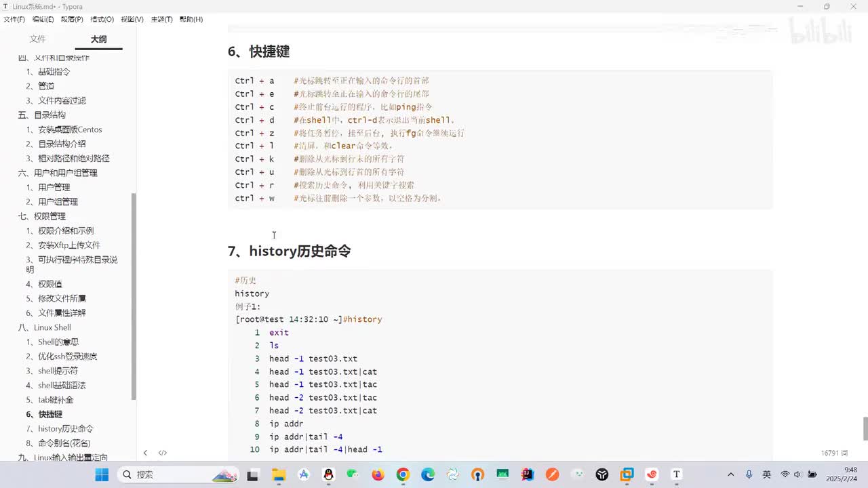
Task: Go to outline item 3、相对路径和绝对路径
Action: coord(68,159)
